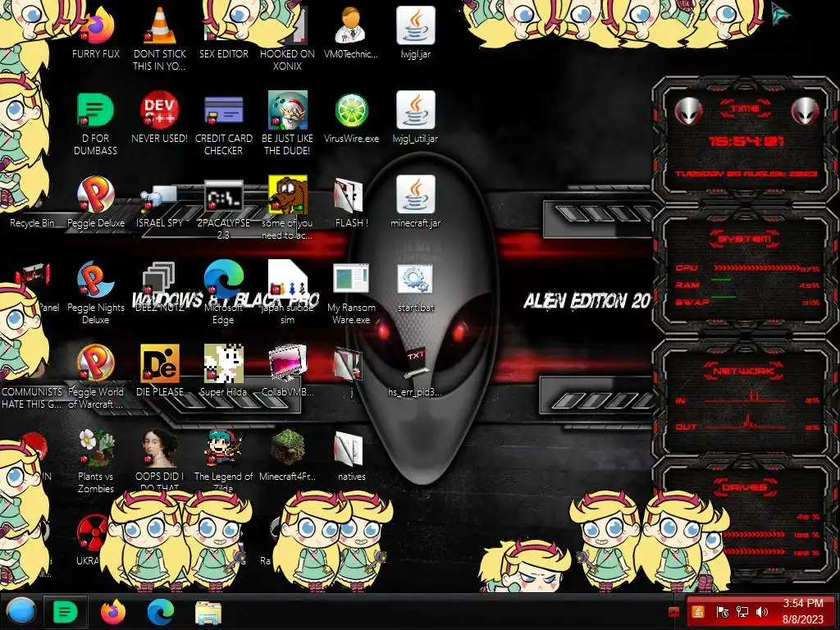Screen dimensions: 840x630
Task: Select the hs_err_pid3... text file
Action: [x=417, y=365]
